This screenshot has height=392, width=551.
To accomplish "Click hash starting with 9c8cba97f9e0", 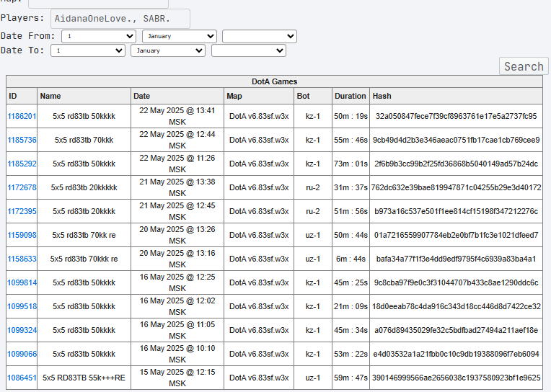I will tap(456, 282).
